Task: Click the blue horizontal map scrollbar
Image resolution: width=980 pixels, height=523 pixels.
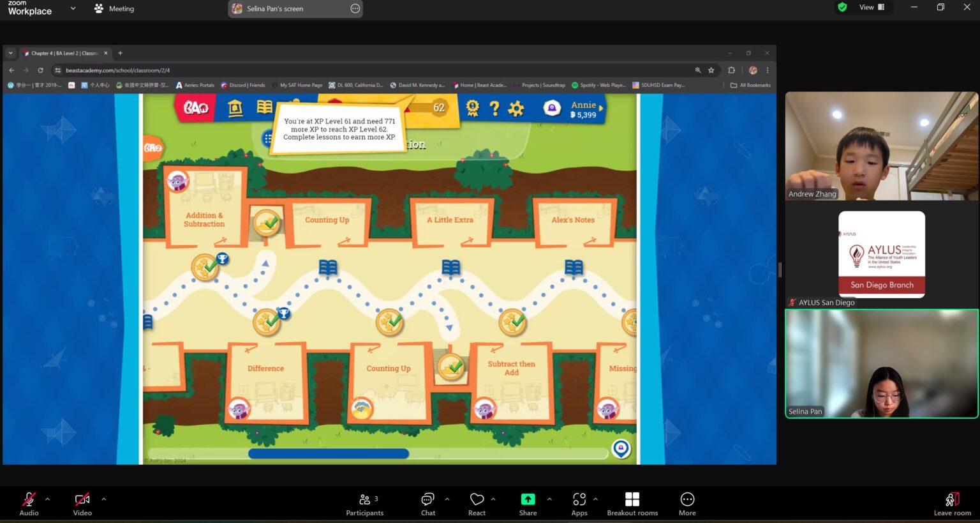Action: pos(329,453)
